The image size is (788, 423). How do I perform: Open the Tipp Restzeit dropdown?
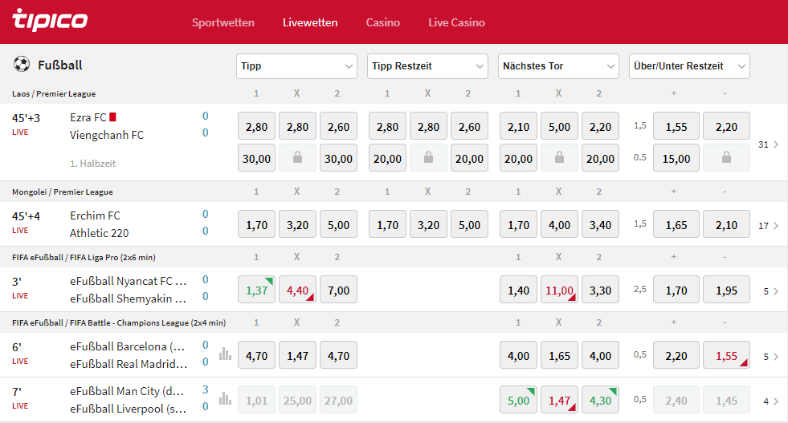click(428, 66)
